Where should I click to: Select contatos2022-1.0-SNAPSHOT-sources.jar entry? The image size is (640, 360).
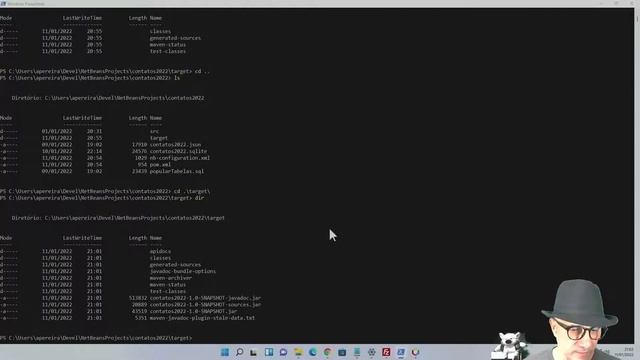click(x=205, y=304)
